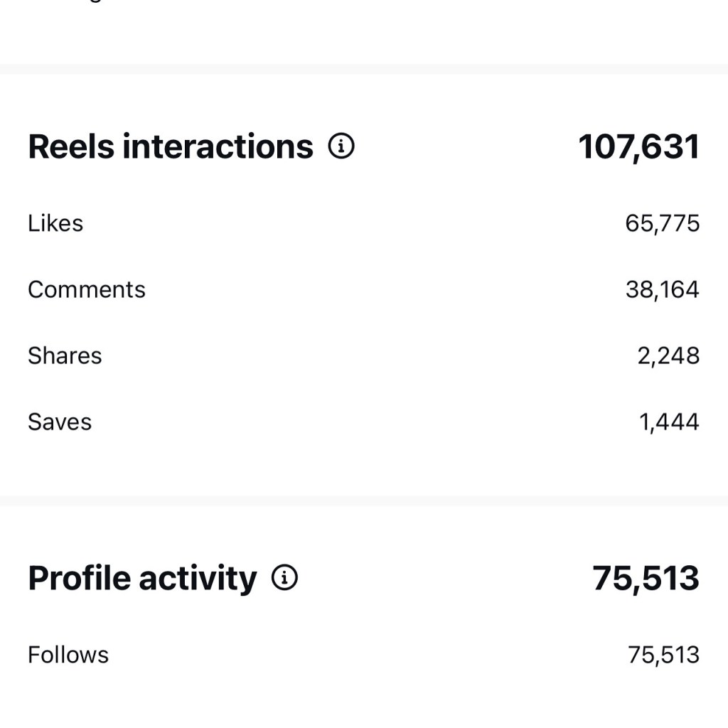Tap the Follows count 75,513
The height and width of the screenshot is (728, 728).
point(663,654)
